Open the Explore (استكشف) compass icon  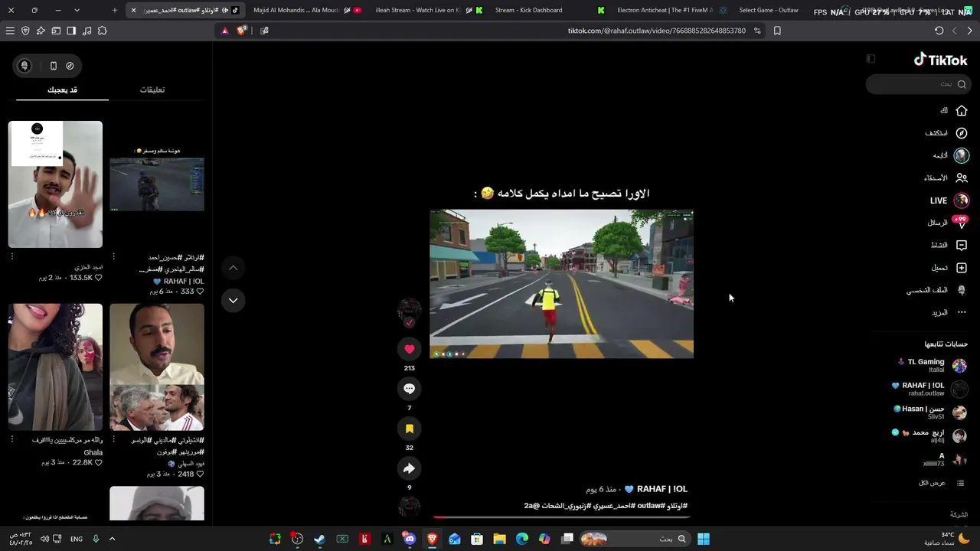pos(962,133)
